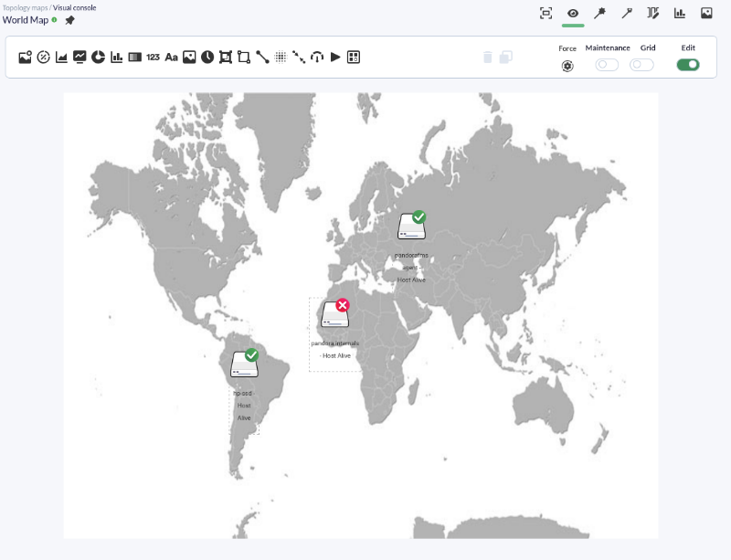Viewport: 731px width, 560px height.
Task: Insert a color cloud element
Action: [x=281, y=58]
